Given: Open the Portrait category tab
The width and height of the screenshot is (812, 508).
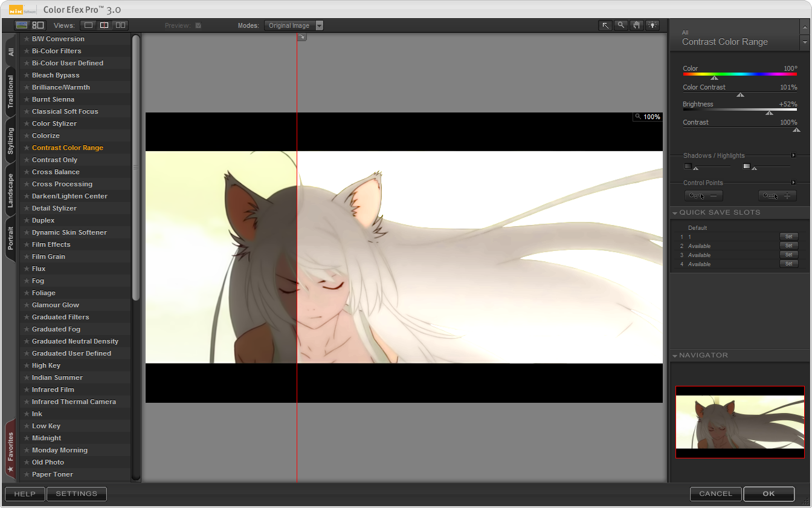Looking at the screenshot, I should (x=11, y=238).
